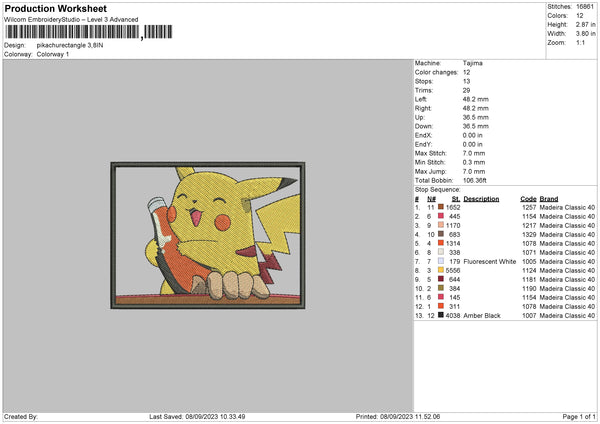
Task: Pick the Fluorescent White color swatch
Action: [x=440, y=261]
